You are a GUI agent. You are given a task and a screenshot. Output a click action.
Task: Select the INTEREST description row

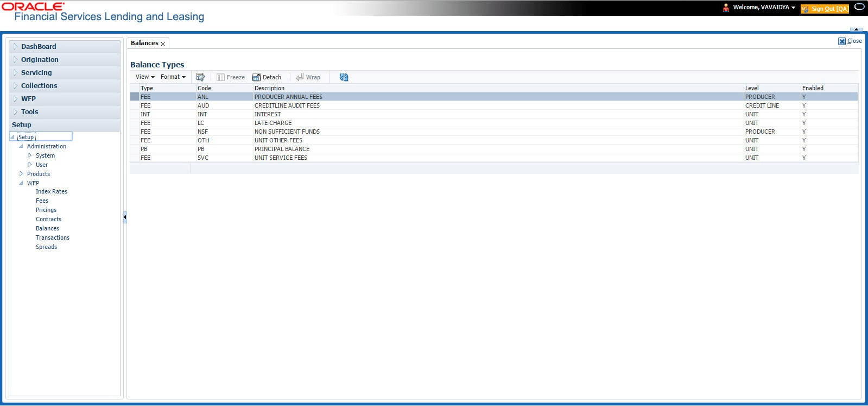tap(494, 114)
